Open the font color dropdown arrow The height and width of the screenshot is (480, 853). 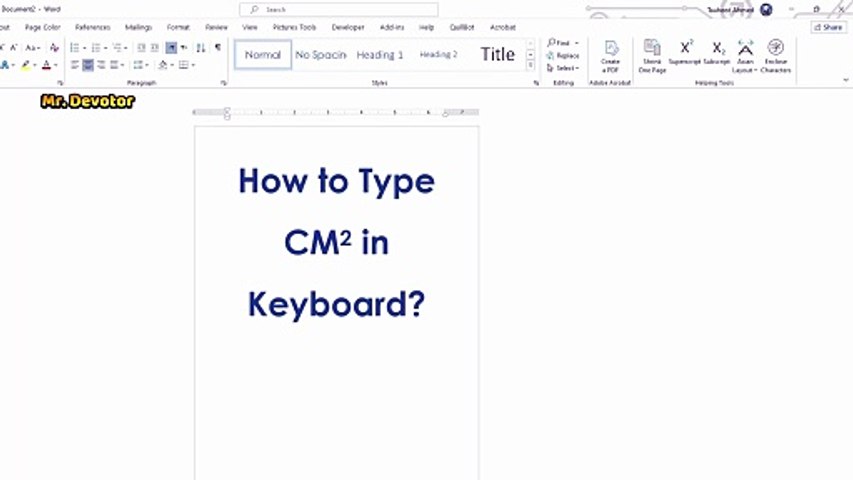click(56, 65)
